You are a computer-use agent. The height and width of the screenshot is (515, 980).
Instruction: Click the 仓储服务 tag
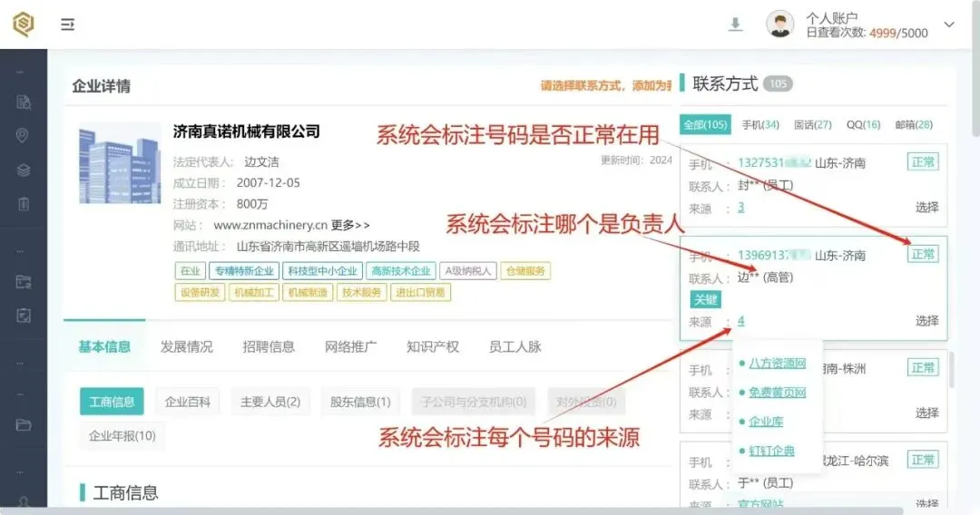coord(525,271)
